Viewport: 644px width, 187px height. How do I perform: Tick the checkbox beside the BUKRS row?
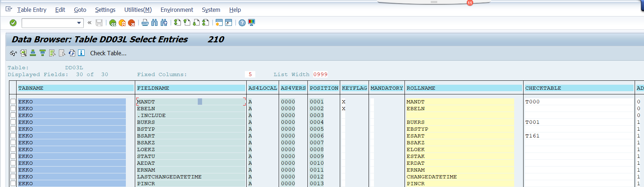tap(13, 122)
